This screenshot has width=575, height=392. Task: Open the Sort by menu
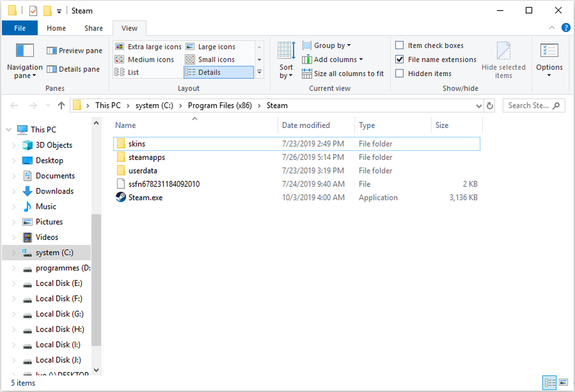[287, 61]
